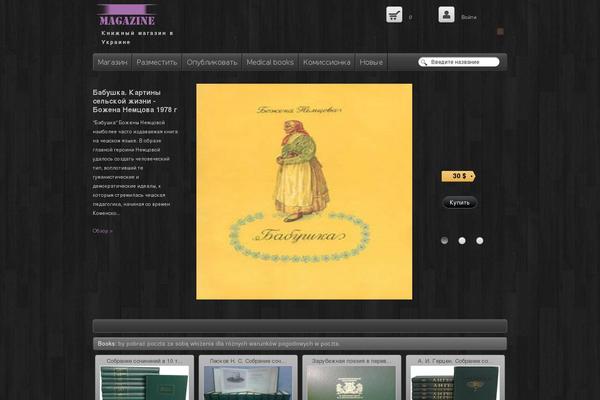Open the А. И. Герцен Собрание book card
Image resolution: width=600 pixels, height=400 pixels.
coord(455,378)
